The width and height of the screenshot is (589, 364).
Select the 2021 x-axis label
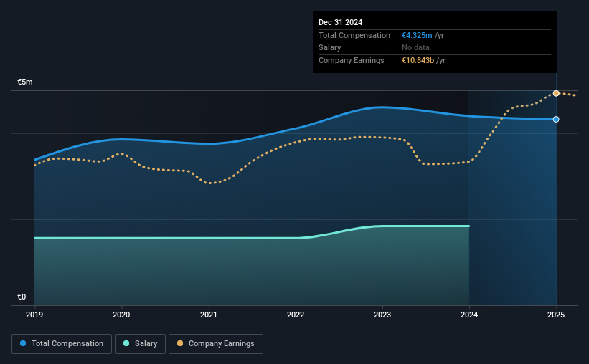(x=209, y=315)
